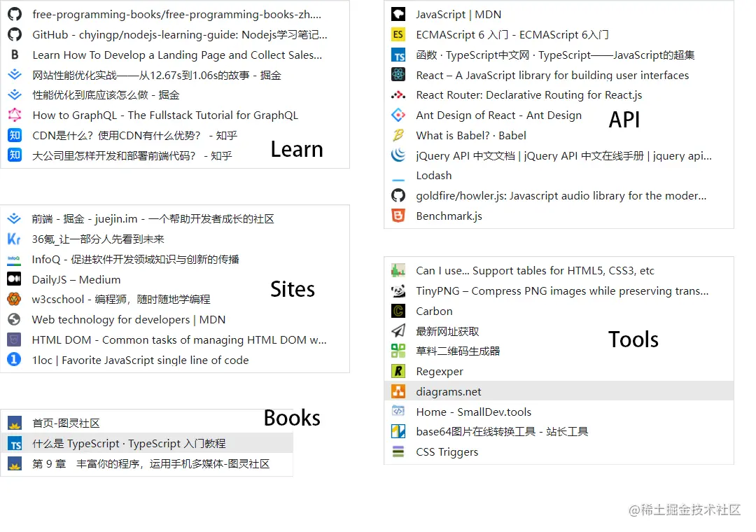Open the Regexper bookmark text

point(440,372)
